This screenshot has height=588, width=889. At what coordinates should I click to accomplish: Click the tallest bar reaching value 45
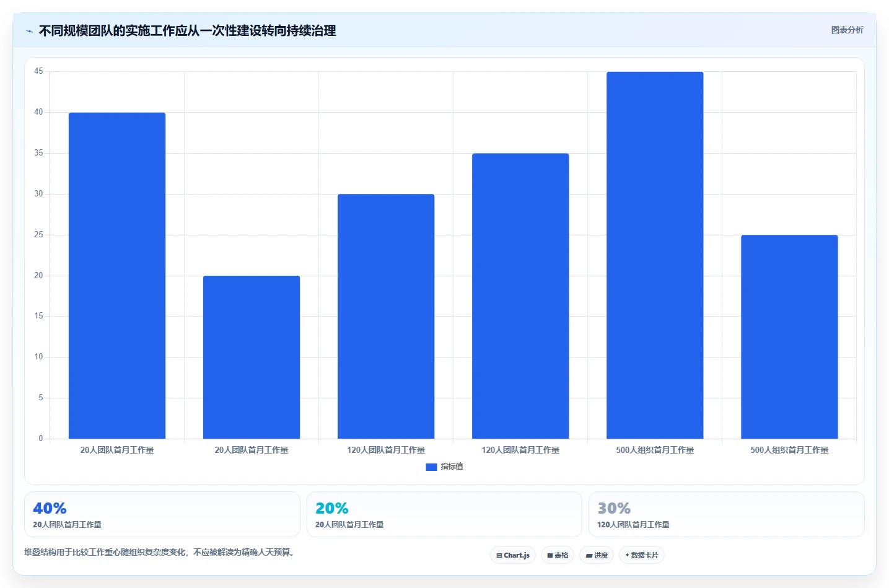(x=655, y=255)
